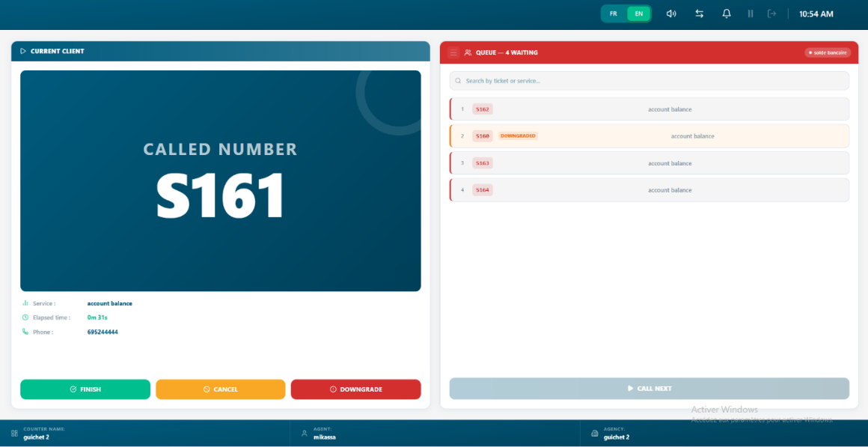Click the agent person icon in footer
This screenshot has height=447, width=868.
pos(304,434)
